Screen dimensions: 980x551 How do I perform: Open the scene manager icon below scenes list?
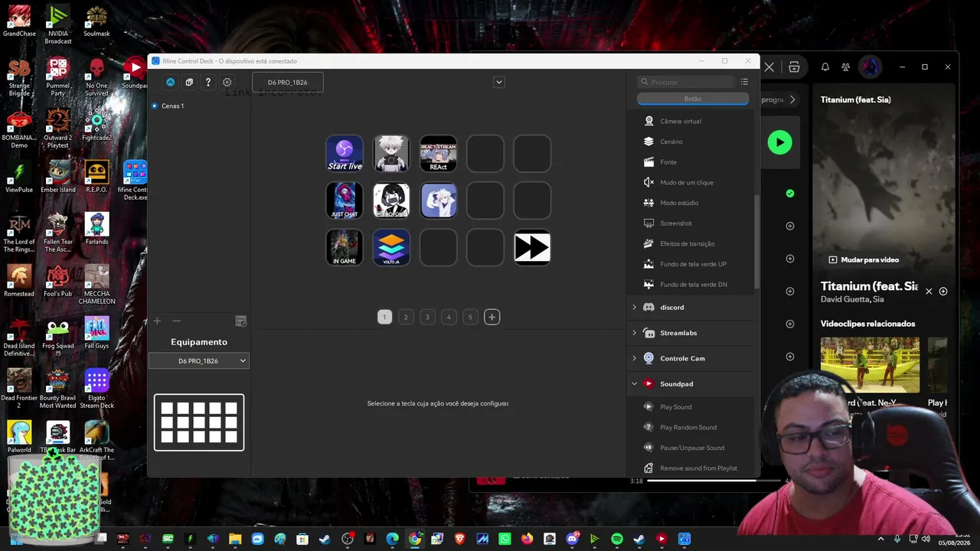click(x=240, y=321)
